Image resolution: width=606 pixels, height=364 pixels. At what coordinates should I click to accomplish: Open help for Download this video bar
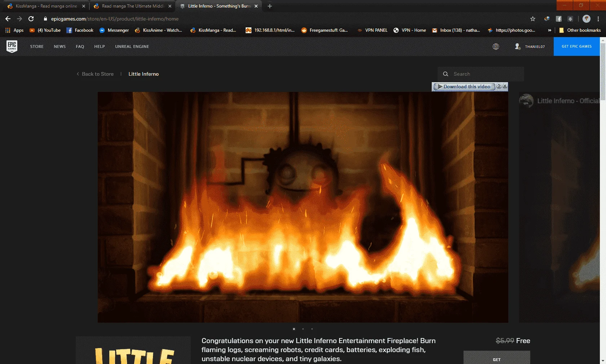coord(499,86)
